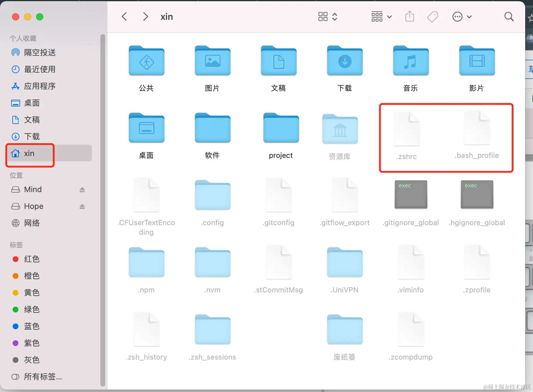Select the .gitflow_export file icon
Viewport: 533px width, 392px height.
pyautogui.click(x=345, y=195)
